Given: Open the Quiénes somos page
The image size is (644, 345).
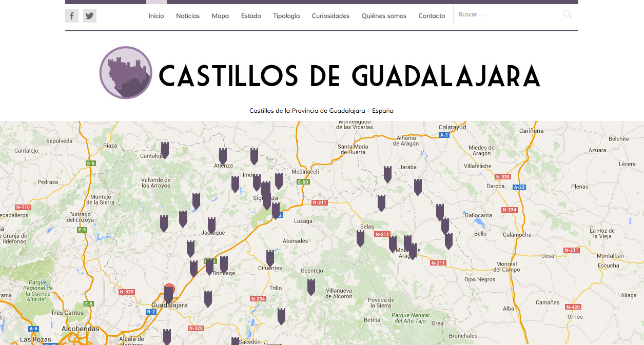Looking at the screenshot, I should [x=384, y=16].
